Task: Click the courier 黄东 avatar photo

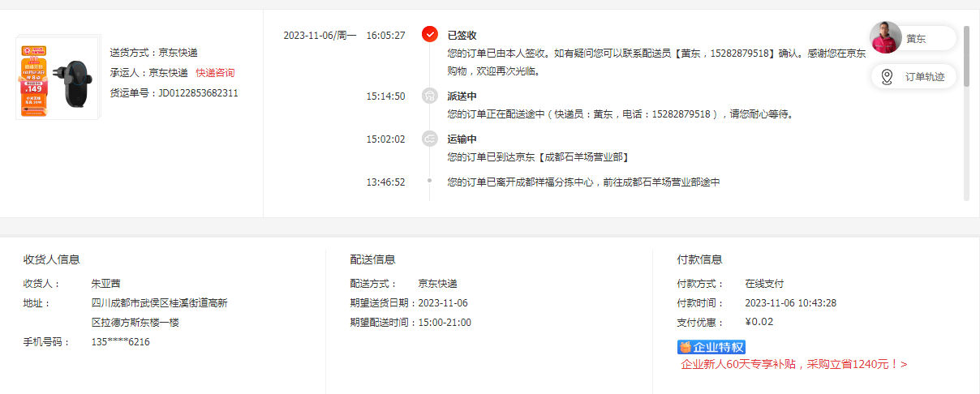Action: (886, 37)
